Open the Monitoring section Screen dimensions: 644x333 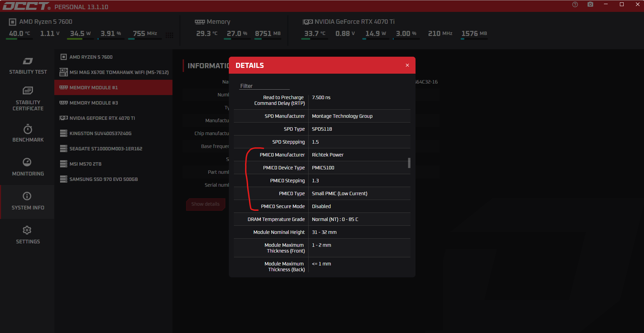click(28, 167)
